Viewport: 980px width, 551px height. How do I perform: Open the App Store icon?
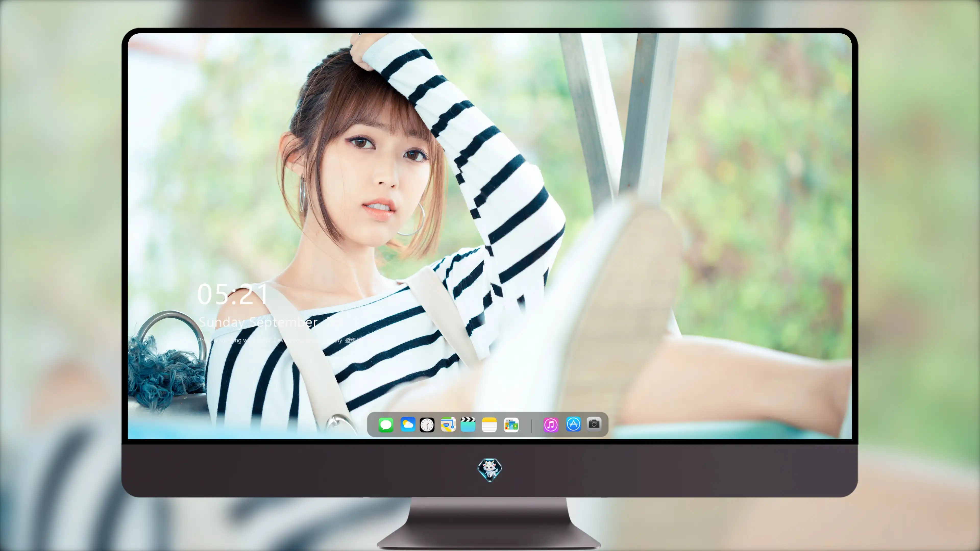[573, 424]
